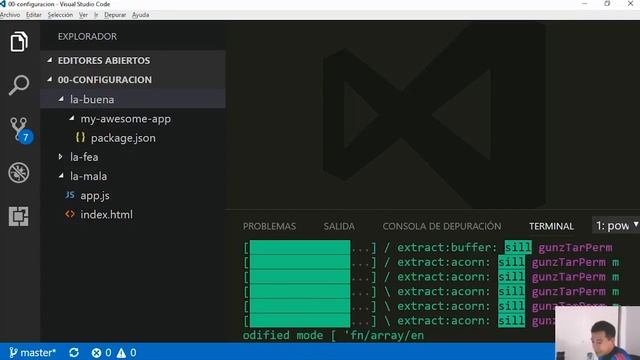
Task: Open the Archivo menu
Action: click(x=10, y=15)
